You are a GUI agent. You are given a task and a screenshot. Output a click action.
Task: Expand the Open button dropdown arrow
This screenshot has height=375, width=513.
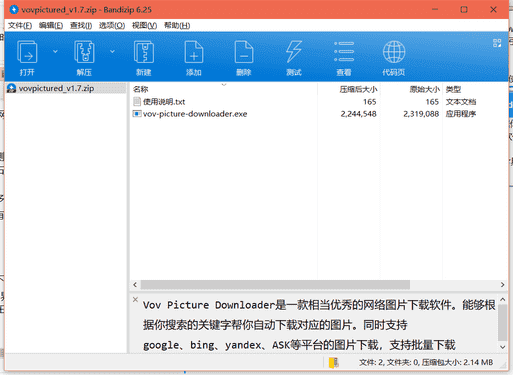click(x=55, y=51)
